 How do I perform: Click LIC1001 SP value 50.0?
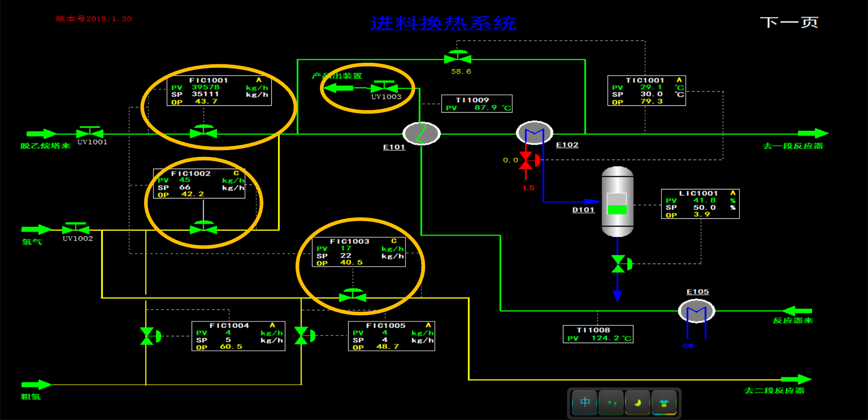click(x=705, y=208)
